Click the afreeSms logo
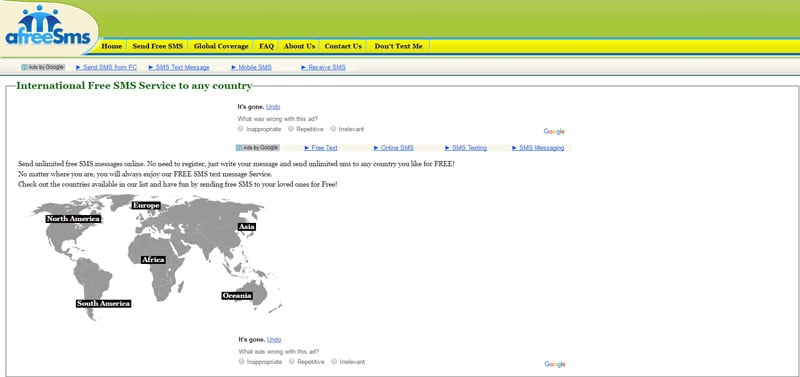The height and width of the screenshot is (377, 800). click(47, 26)
